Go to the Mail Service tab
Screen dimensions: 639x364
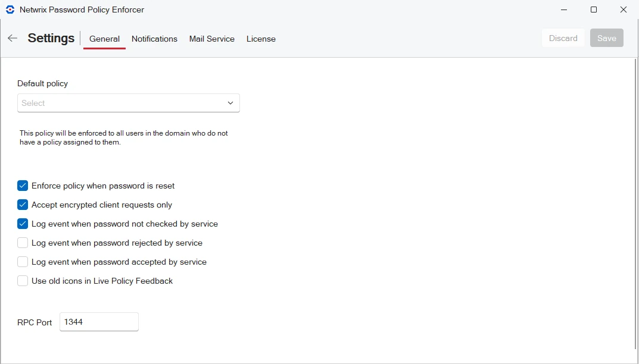211,39
